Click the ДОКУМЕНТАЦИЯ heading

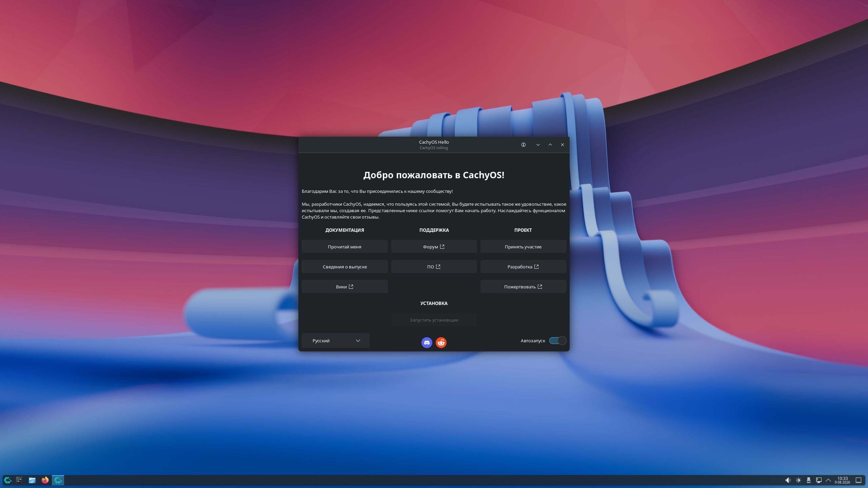[344, 230]
